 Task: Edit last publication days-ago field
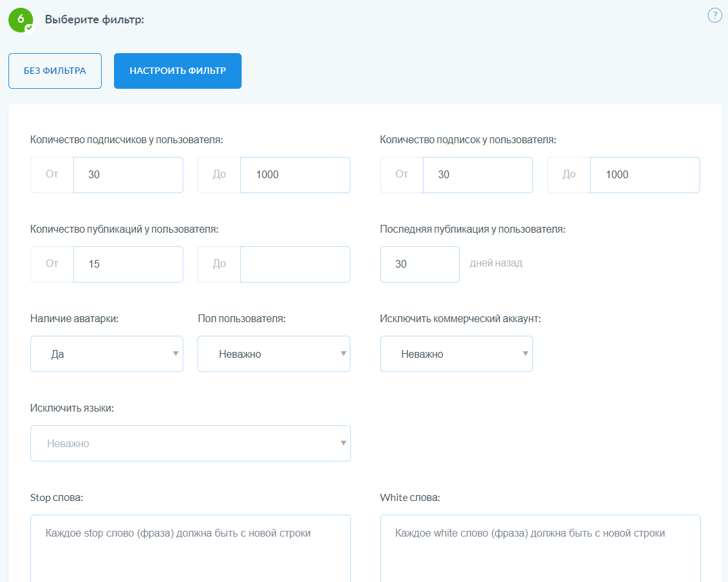(x=420, y=264)
